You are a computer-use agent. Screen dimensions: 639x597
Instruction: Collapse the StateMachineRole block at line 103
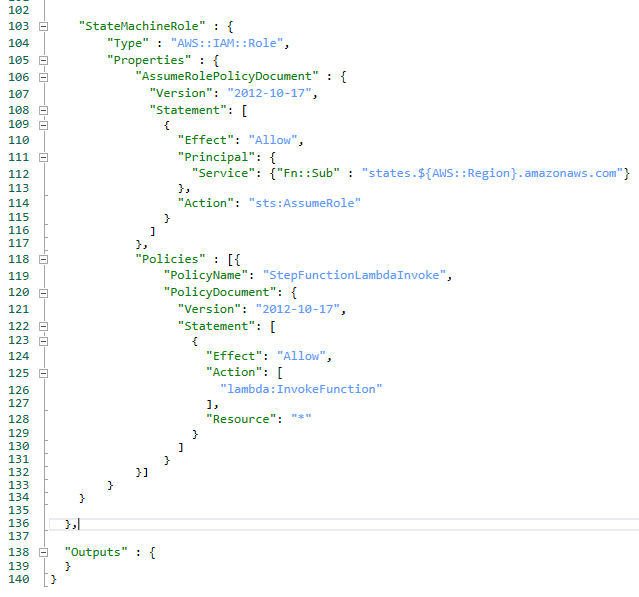[x=44, y=26]
